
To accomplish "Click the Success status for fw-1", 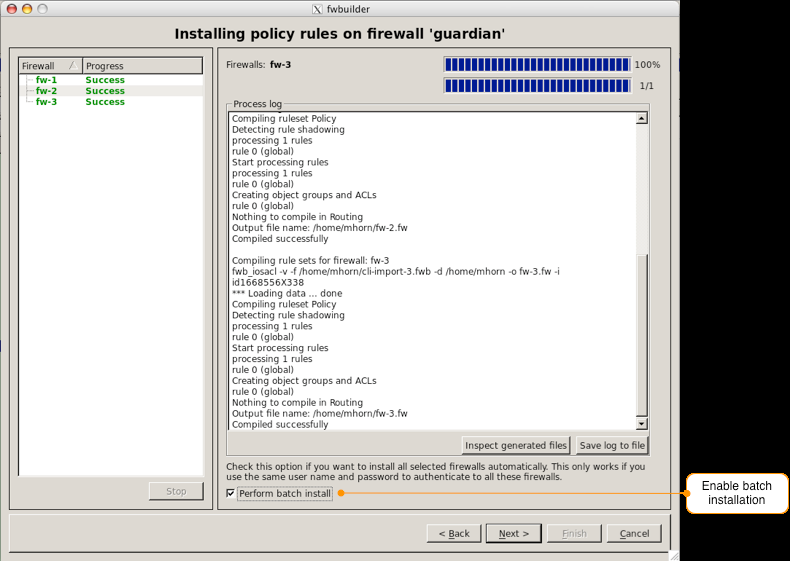I will [105, 80].
